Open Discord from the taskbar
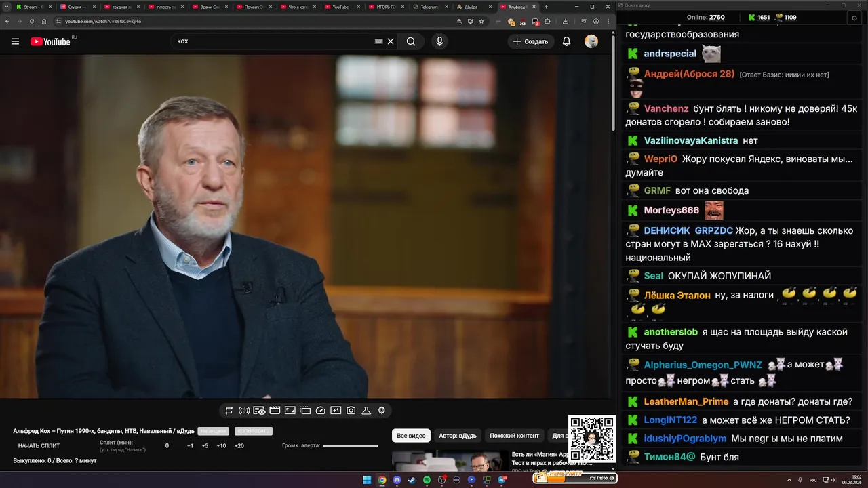Screen dimensions: 868x488 click(x=397, y=480)
